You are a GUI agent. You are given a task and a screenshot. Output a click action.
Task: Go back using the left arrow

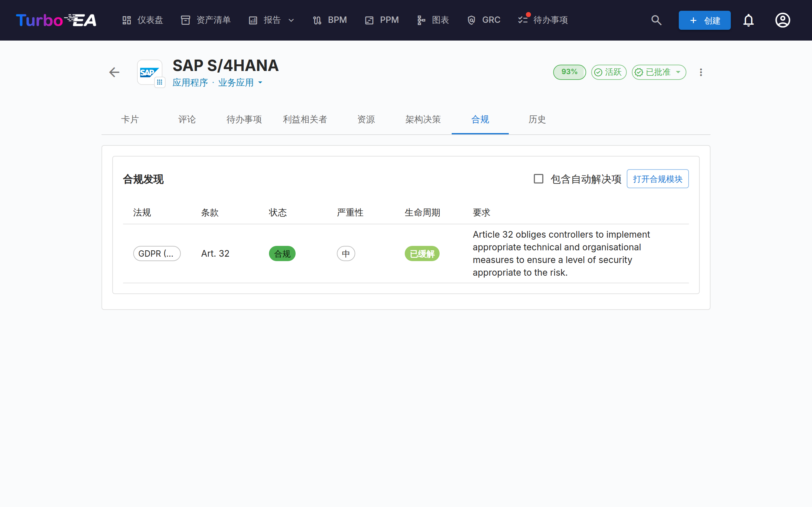coord(115,72)
